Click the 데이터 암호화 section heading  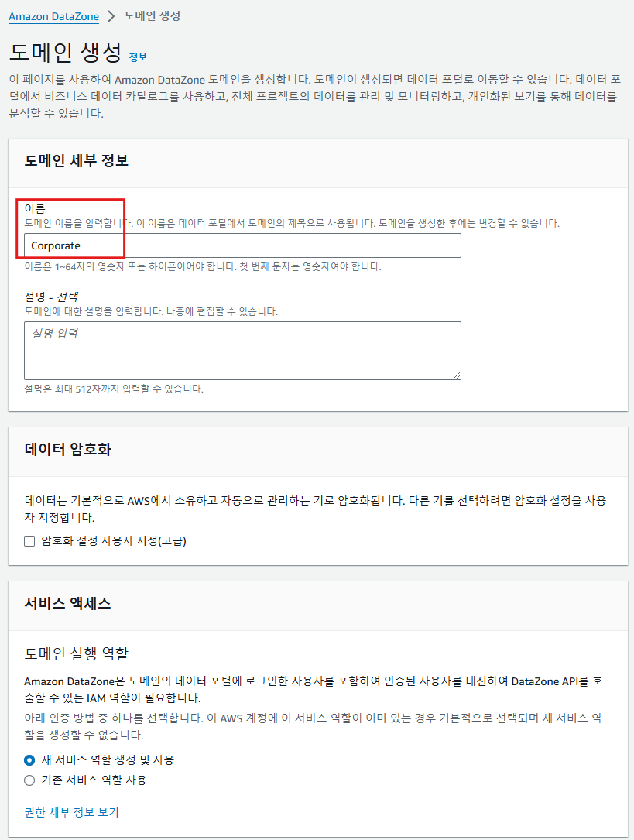pyautogui.click(x=68, y=450)
